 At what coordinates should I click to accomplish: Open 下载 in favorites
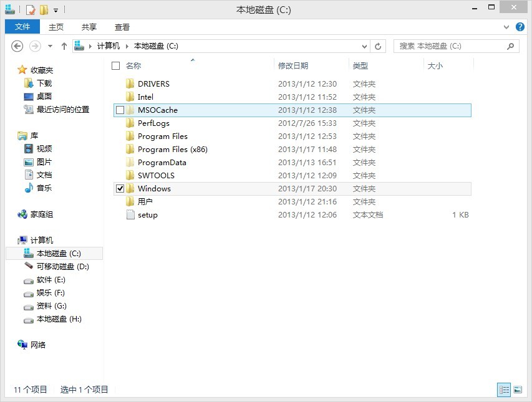44,84
